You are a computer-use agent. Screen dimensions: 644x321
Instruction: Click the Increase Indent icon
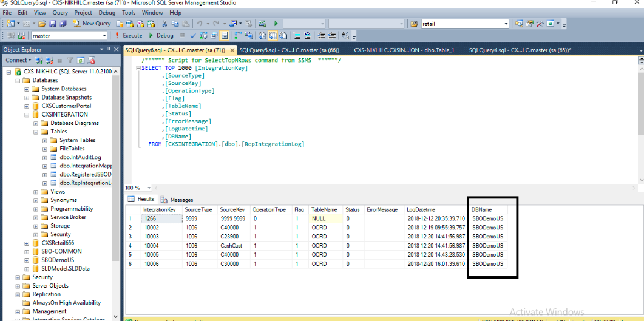coord(332,36)
